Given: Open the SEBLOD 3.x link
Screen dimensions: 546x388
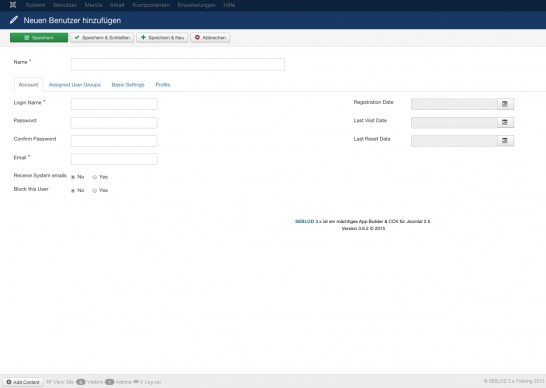Looking at the screenshot, I should click(308, 221).
